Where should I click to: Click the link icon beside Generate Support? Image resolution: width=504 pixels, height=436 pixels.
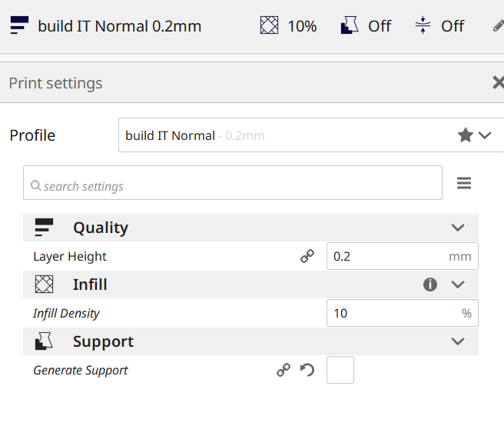[x=283, y=371]
